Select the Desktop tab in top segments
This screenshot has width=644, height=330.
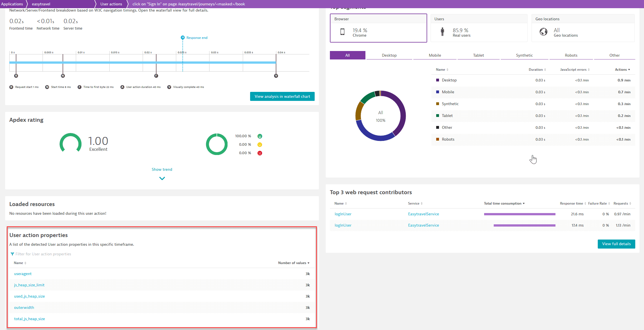[388, 55]
